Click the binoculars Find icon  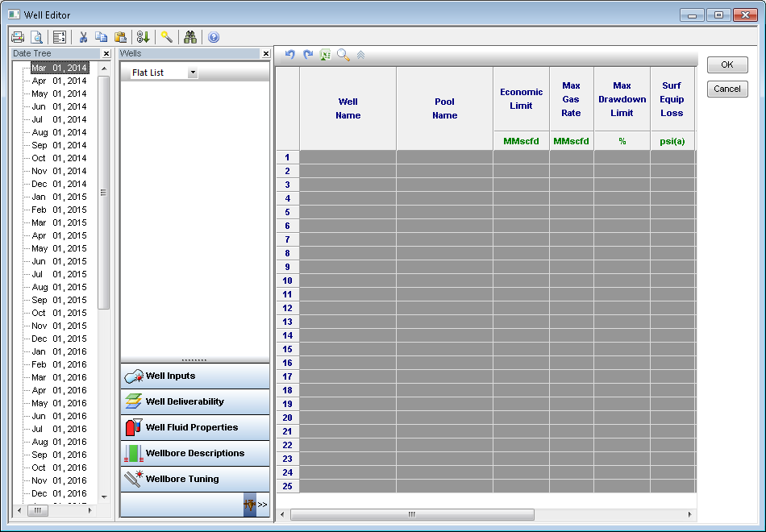coord(190,37)
